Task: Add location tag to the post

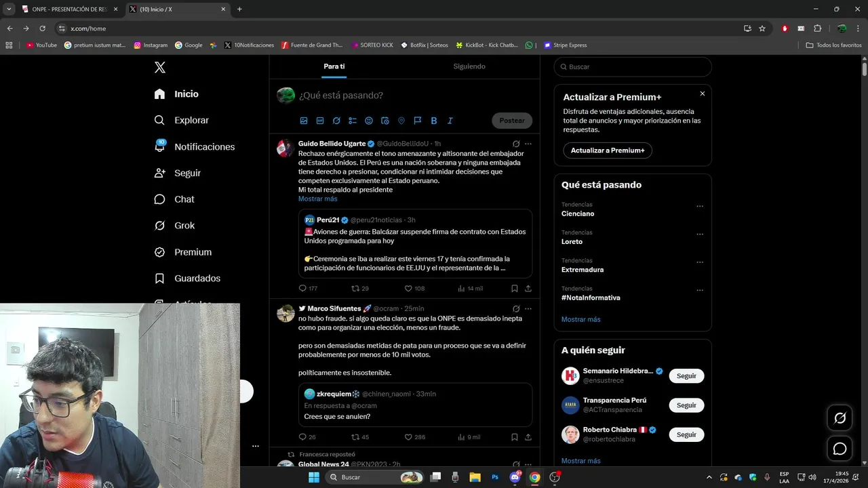Action: (401, 121)
